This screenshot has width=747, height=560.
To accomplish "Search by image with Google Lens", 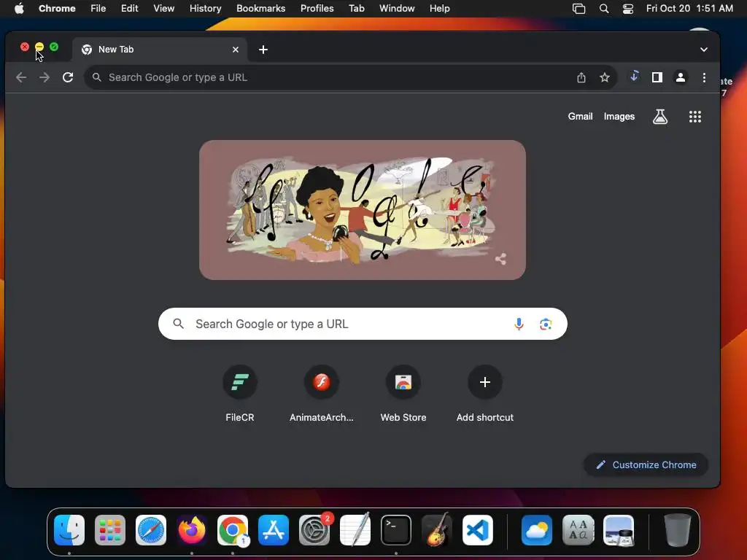I will point(546,324).
